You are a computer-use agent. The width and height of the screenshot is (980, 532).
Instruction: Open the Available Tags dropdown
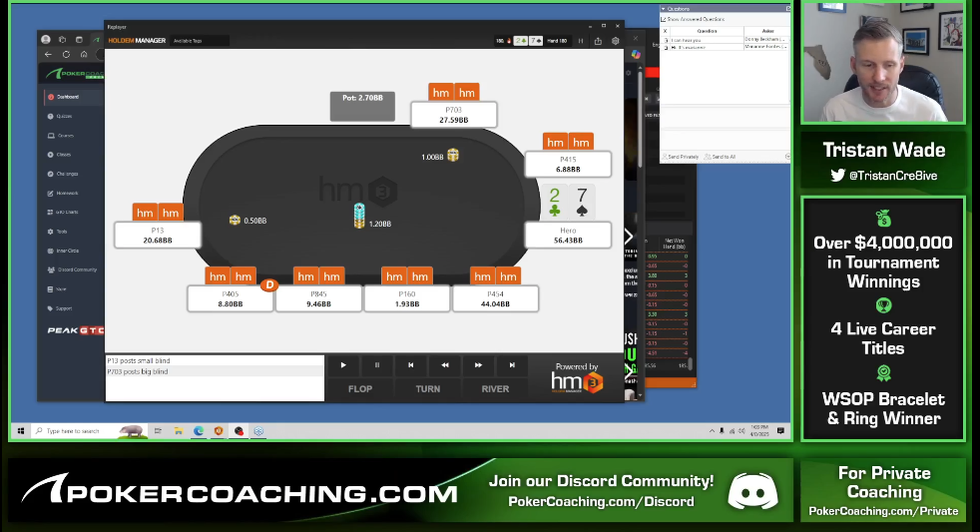pos(200,41)
